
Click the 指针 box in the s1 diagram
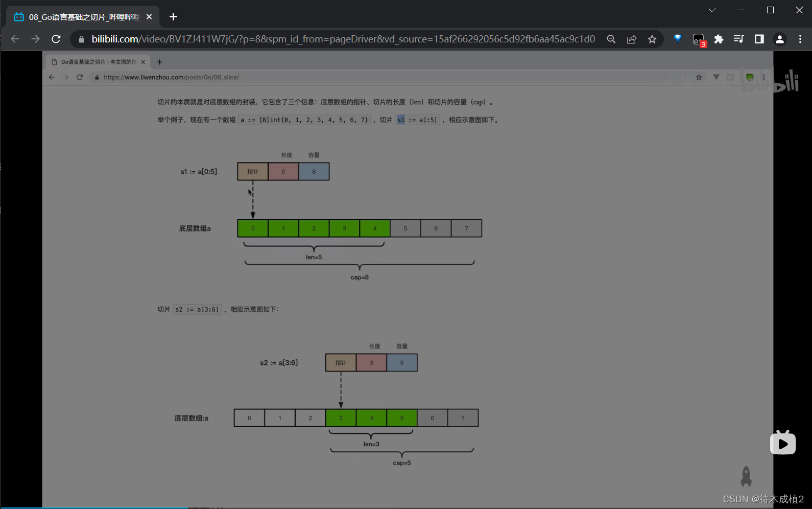253,171
